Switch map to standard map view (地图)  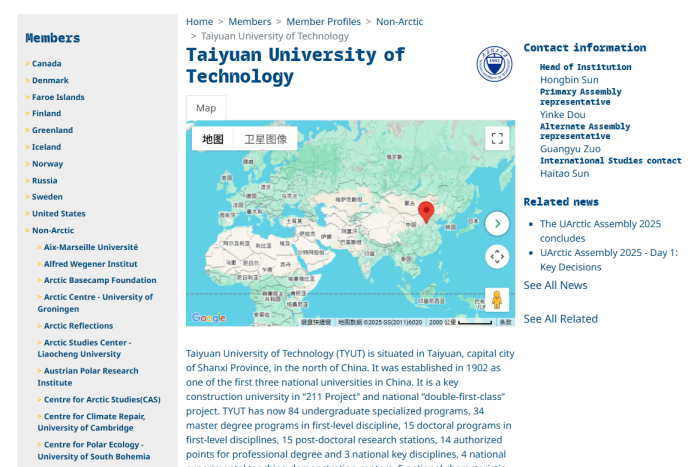pyautogui.click(x=213, y=139)
